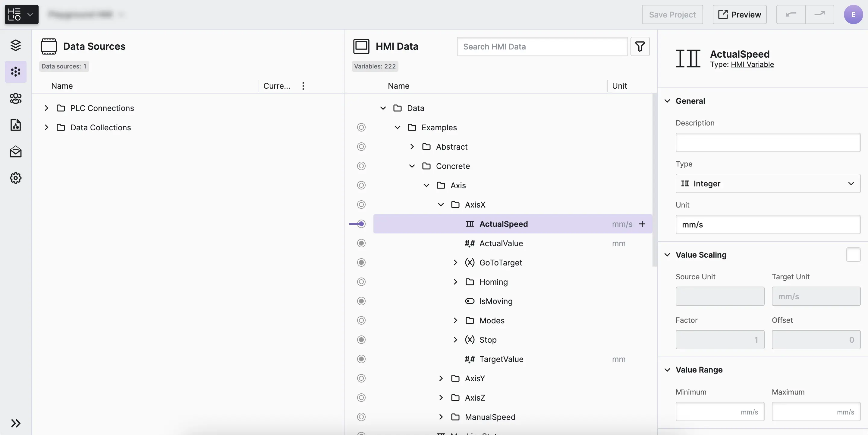Toggle binding circle for IsMoving row
The image size is (868, 435).
[361, 301]
